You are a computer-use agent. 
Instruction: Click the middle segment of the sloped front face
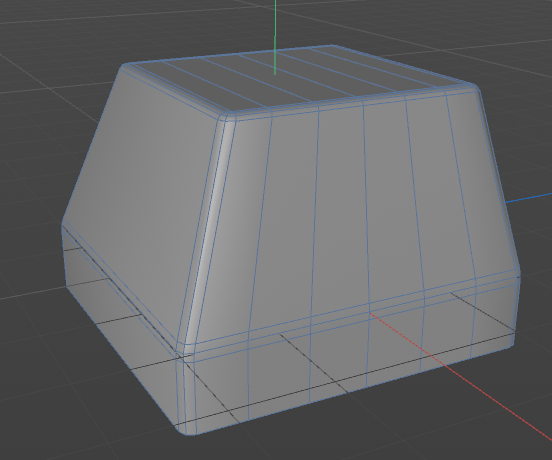(340, 208)
